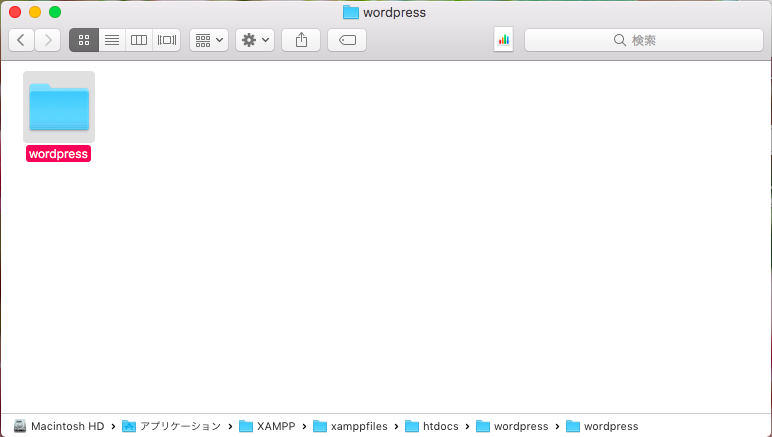Switch to list view
This screenshot has height=437, width=772.
(x=112, y=40)
